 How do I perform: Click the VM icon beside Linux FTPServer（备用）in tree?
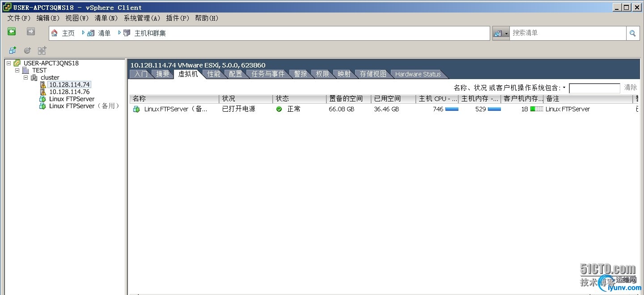coord(43,106)
